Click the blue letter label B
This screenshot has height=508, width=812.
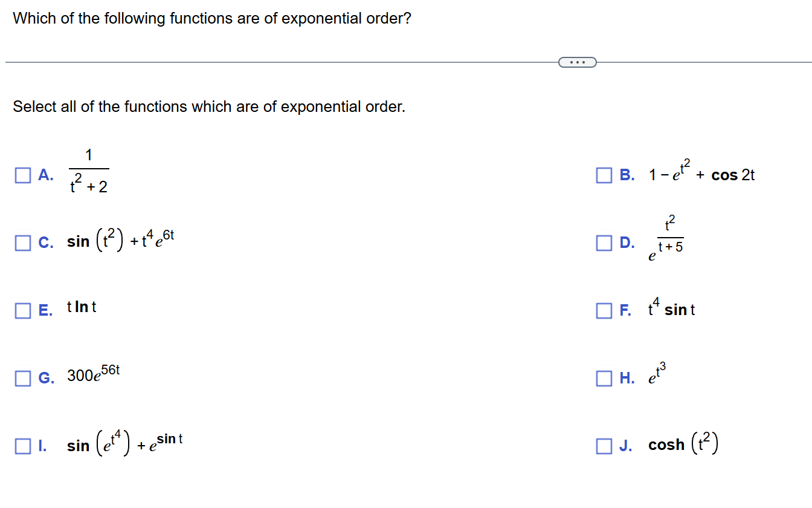[625, 175]
